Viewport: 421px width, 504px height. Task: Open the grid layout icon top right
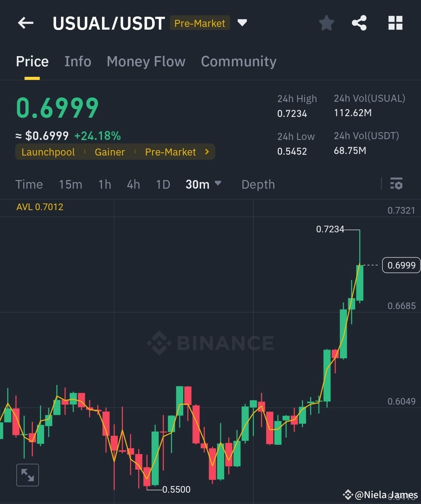click(395, 23)
